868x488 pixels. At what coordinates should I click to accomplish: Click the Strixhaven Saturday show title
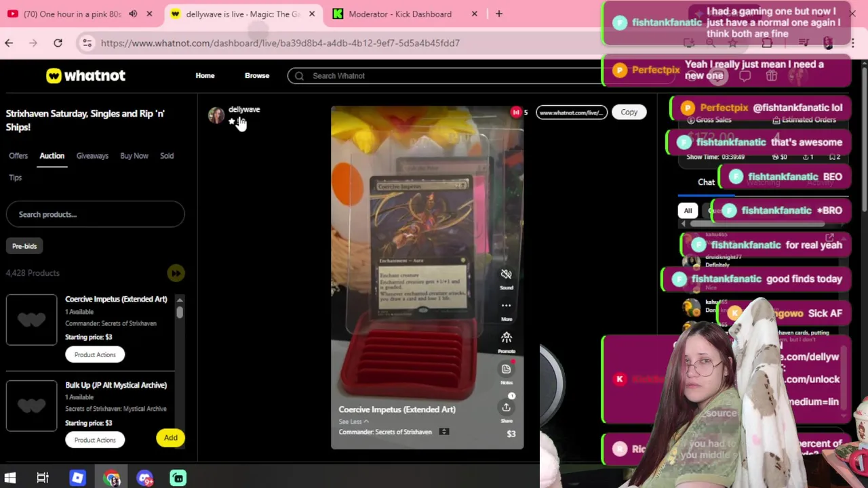(x=85, y=120)
